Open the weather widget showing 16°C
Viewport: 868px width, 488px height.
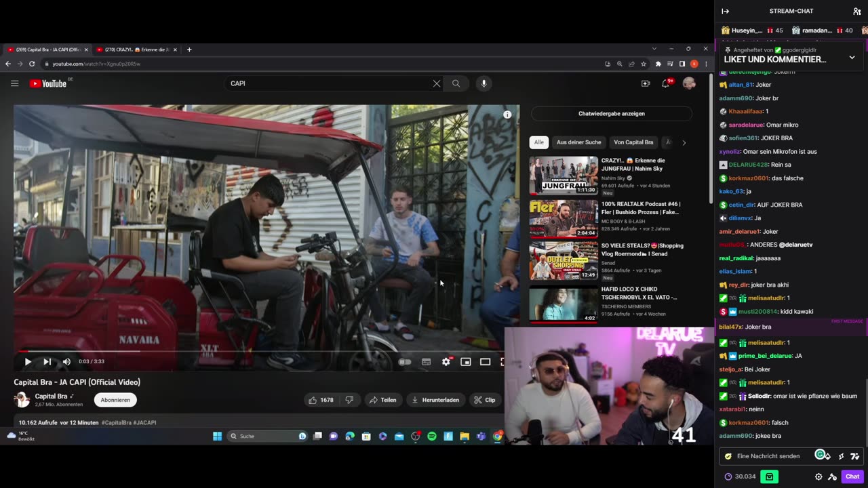coord(20,436)
